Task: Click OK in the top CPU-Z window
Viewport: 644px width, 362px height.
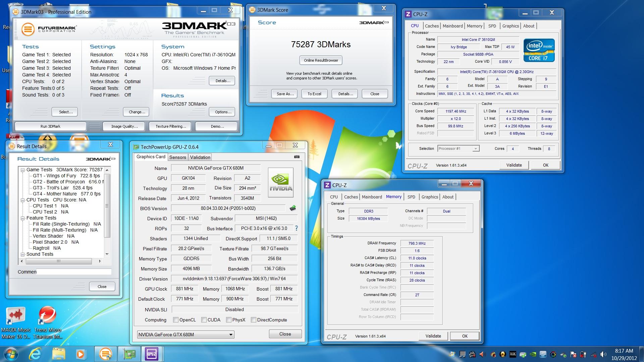Action: 546,165
